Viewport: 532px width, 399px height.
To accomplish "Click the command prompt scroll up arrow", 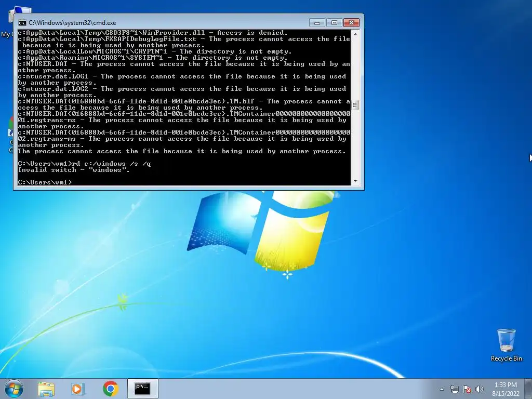I will [x=355, y=34].
